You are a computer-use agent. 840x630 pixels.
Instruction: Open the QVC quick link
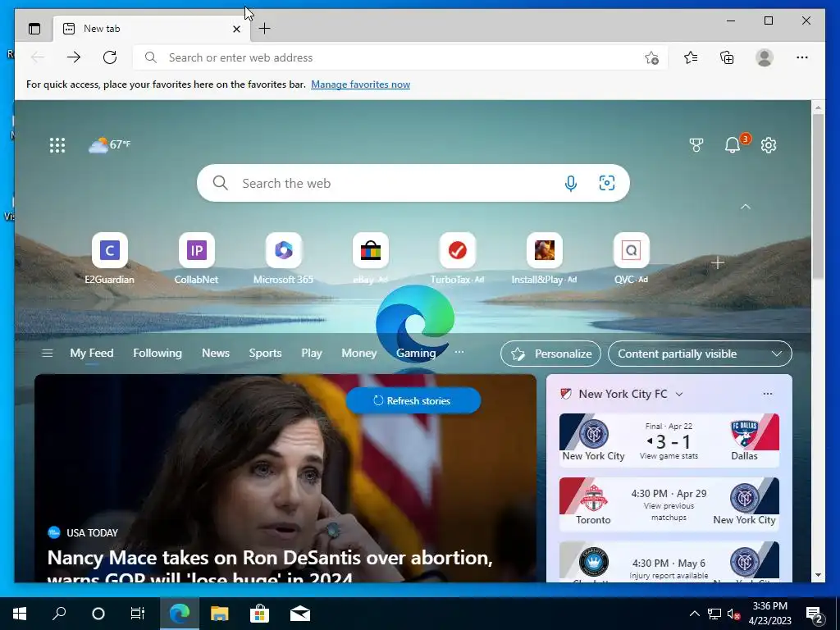tap(631, 258)
